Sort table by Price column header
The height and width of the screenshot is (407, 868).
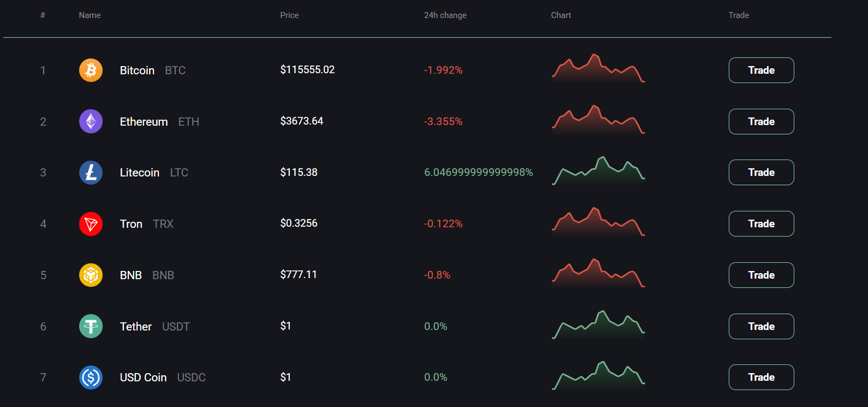[289, 15]
